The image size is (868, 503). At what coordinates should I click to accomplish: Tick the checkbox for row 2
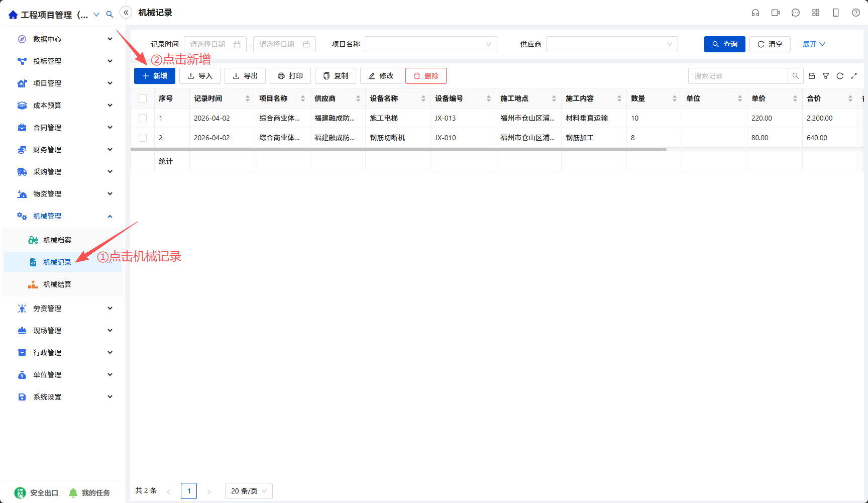143,138
